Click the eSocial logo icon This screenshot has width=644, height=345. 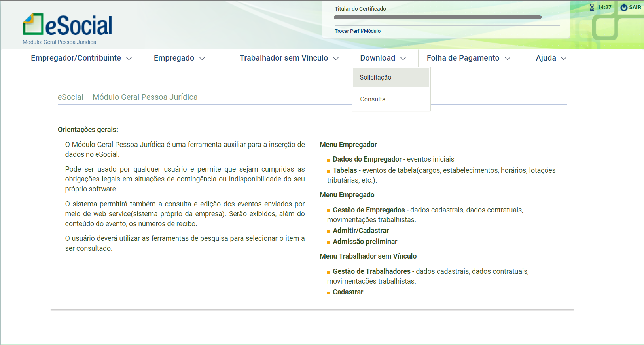click(33, 24)
